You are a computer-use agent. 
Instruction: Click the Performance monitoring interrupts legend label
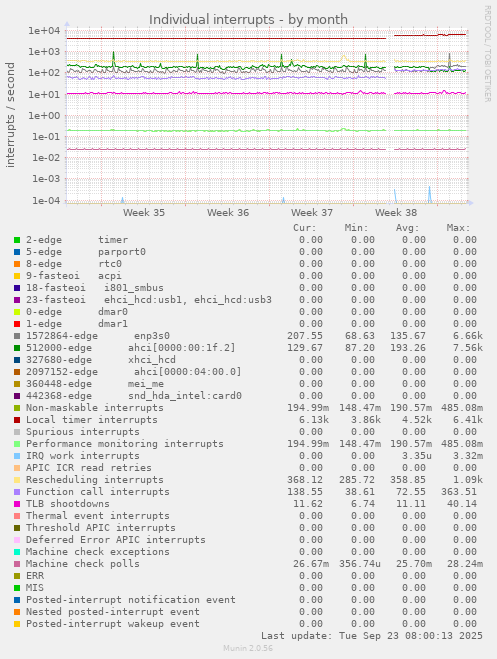click(125, 444)
